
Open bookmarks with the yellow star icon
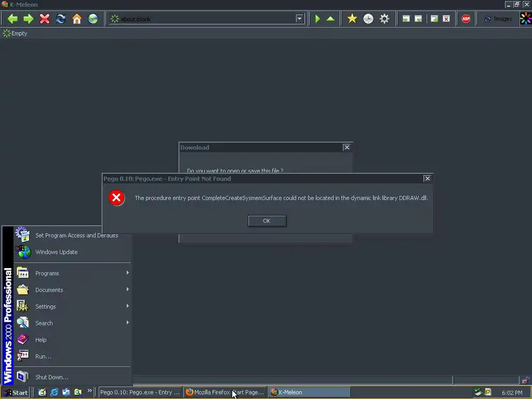point(352,19)
